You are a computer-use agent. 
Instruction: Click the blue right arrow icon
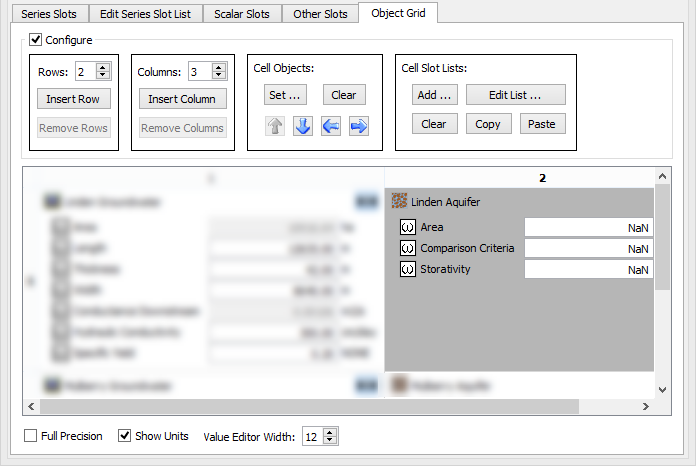click(359, 126)
